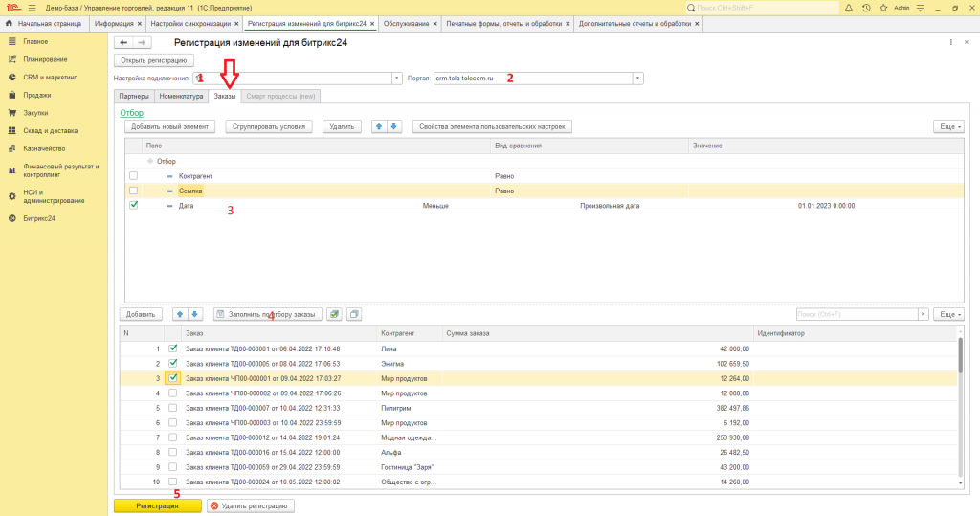Select the Заказы tab
Image resolution: width=980 pixels, height=516 pixels.
(224, 97)
